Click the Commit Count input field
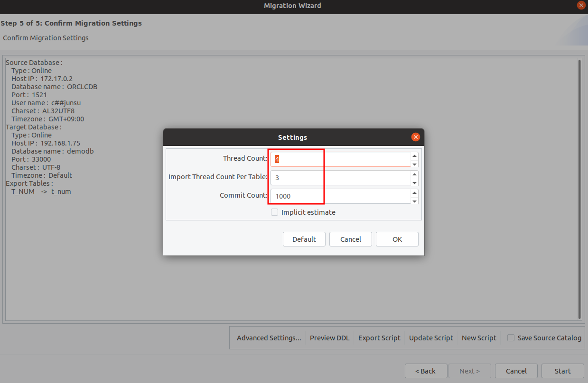Screen dimensions: 588x383 (x=339, y=196)
